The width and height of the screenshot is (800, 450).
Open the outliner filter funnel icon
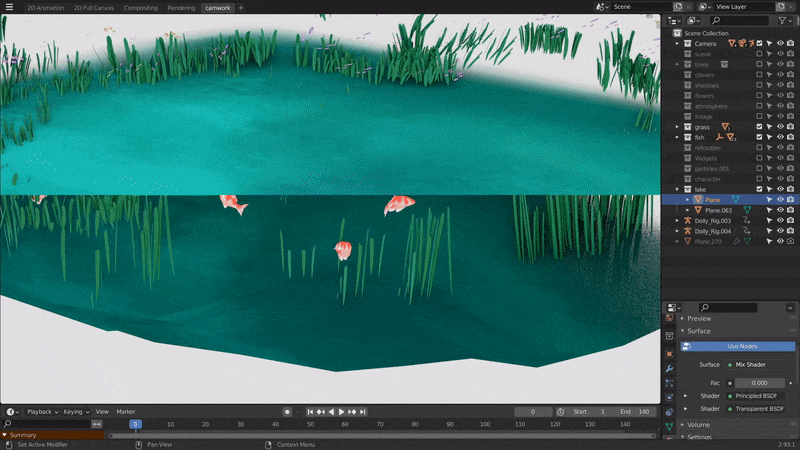click(x=782, y=20)
